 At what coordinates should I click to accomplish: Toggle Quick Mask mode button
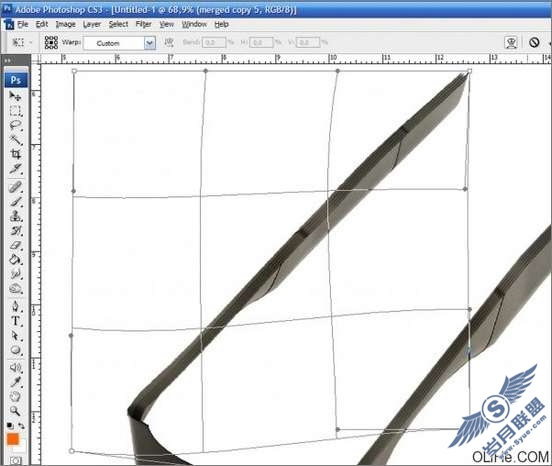(x=15, y=460)
